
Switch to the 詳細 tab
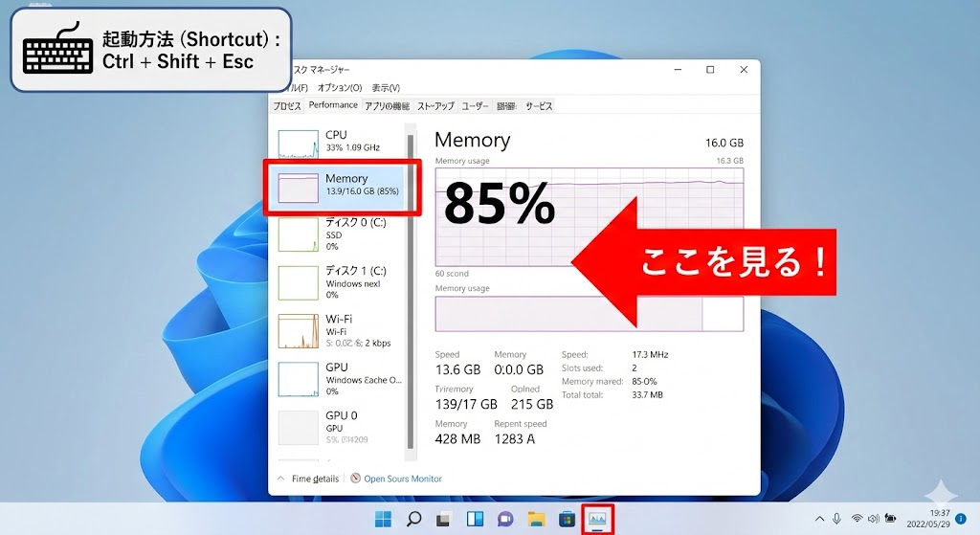click(506, 106)
